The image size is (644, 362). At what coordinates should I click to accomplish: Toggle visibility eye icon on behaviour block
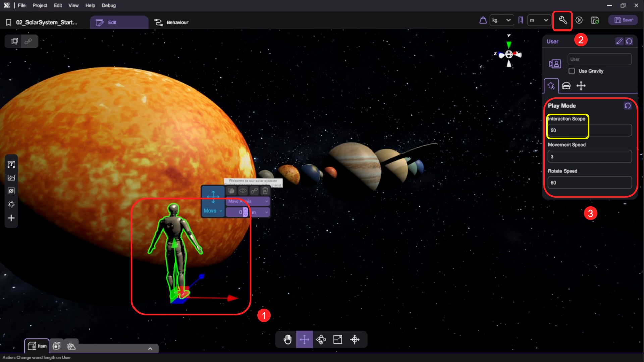tap(243, 191)
